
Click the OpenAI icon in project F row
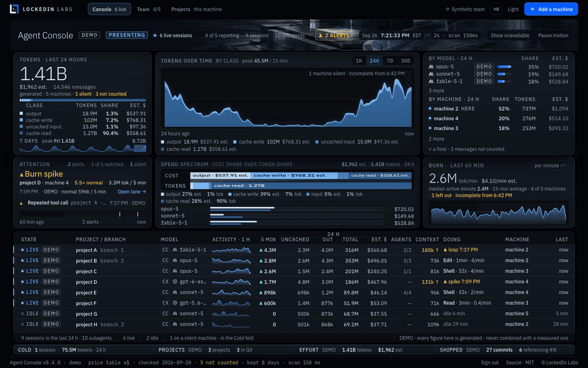(175, 303)
